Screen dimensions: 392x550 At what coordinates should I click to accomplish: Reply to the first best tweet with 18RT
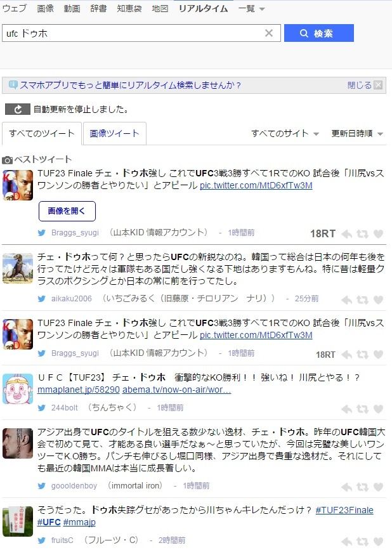347,233
